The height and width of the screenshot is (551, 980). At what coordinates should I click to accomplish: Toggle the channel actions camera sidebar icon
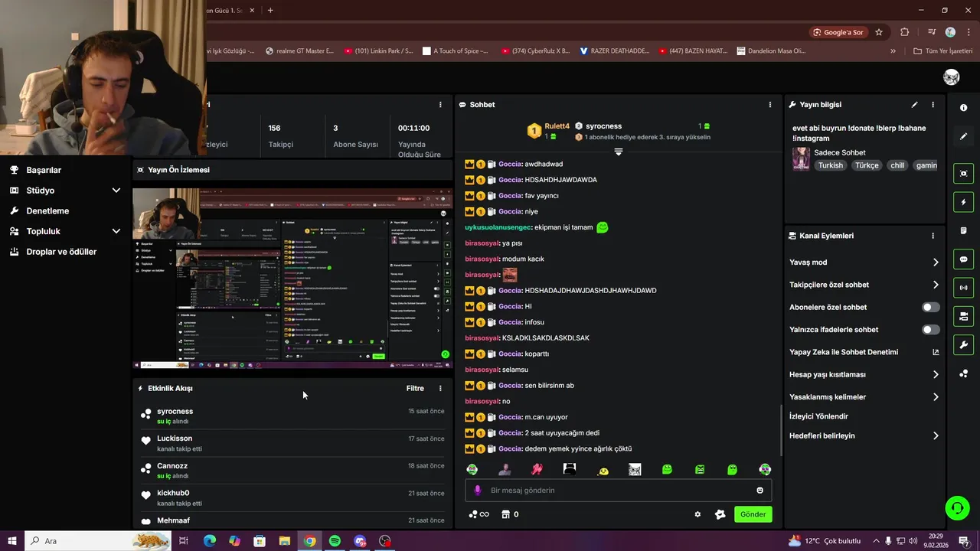click(x=963, y=316)
